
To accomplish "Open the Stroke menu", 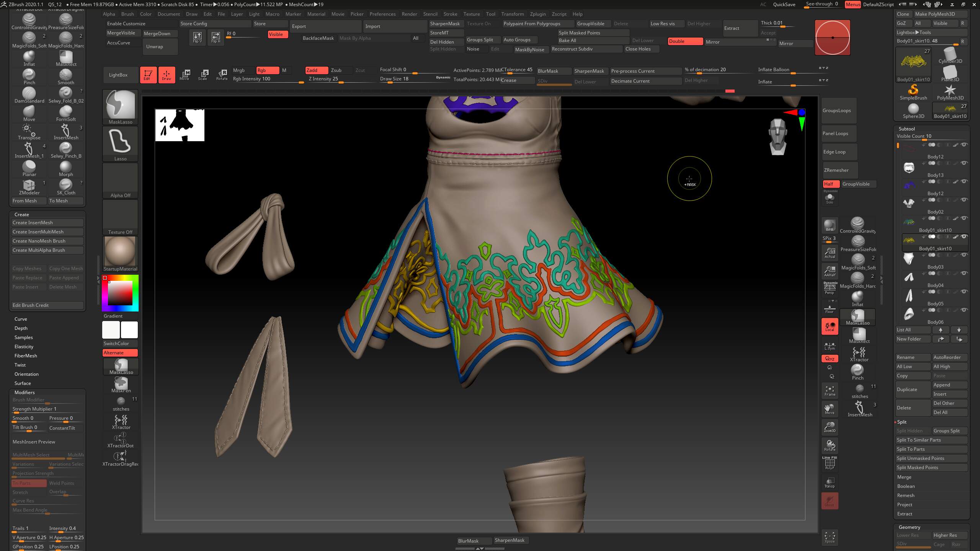I will [450, 14].
